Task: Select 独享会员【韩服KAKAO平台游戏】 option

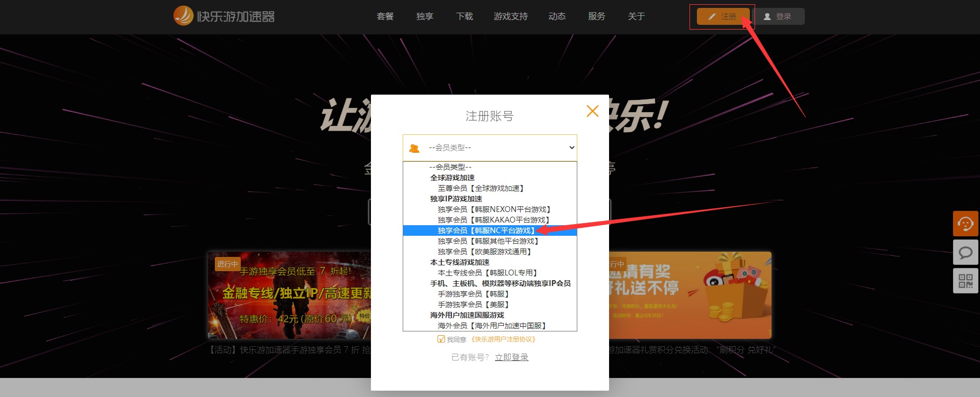Action: tap(490, 220)
